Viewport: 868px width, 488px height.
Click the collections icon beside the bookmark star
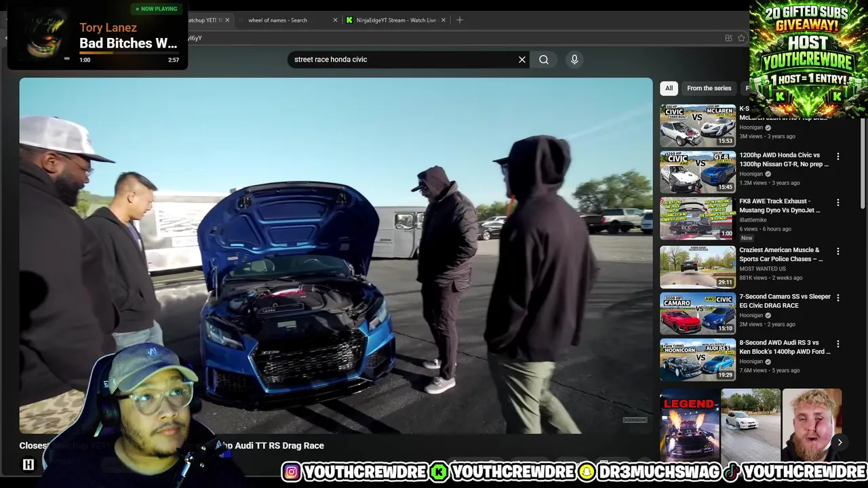point(728,38)
